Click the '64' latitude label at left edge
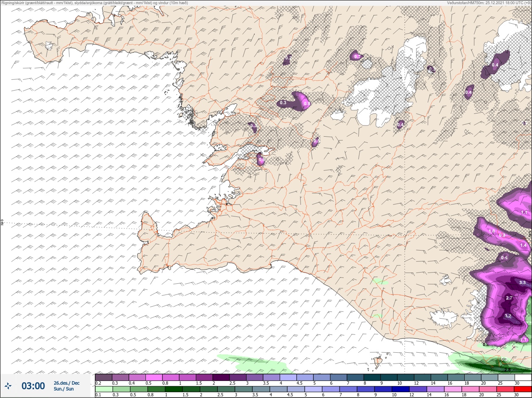 pos(2,223)
